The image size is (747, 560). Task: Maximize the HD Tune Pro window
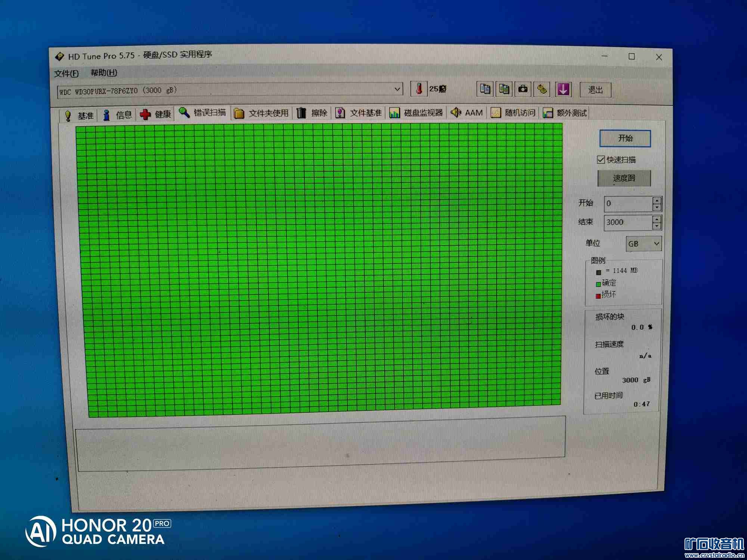632,56
